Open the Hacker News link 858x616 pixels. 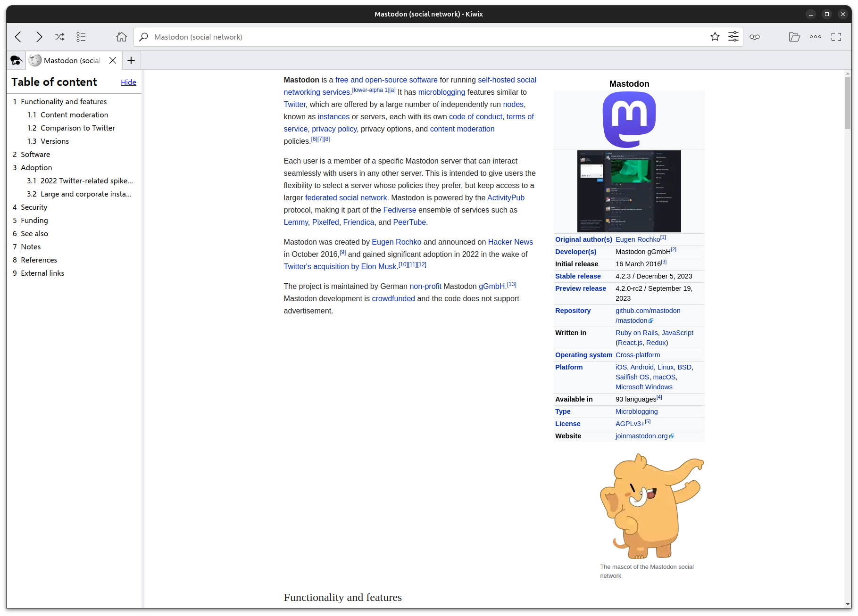(x=510, y=242)
